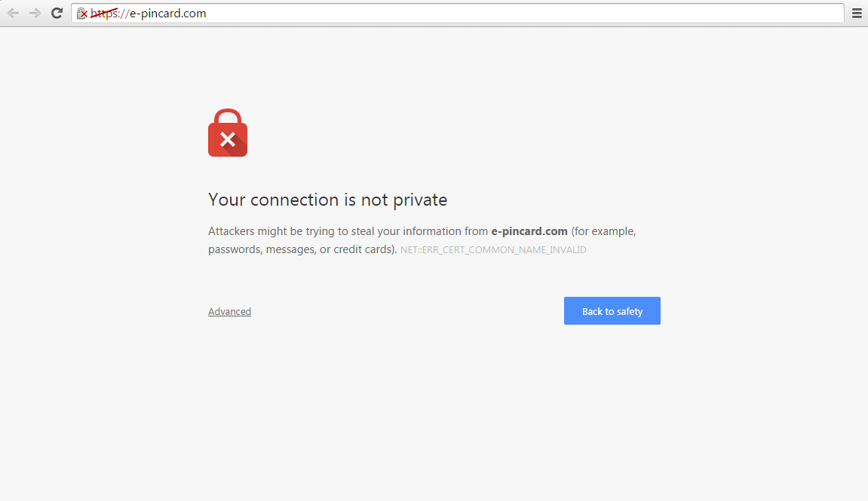This screenshot has width=868, height=501.
Task: Click the "Your connection is not private" heading
Action: (328, 200)
